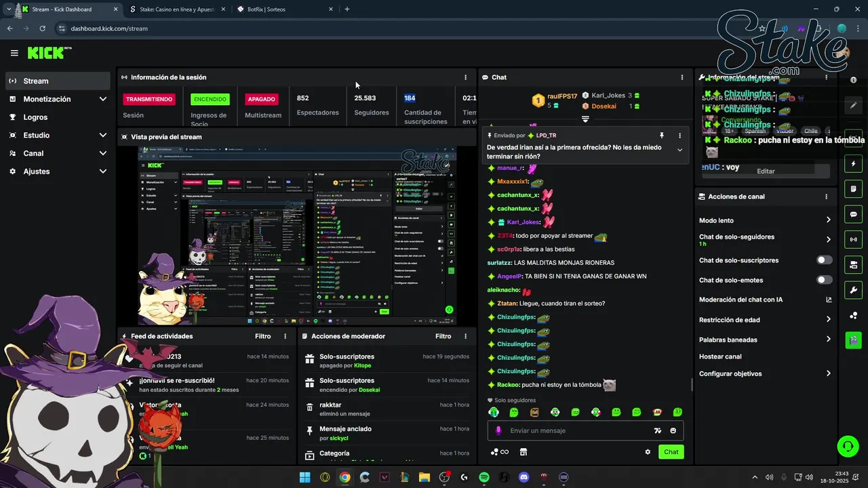Image resolution: width=868 pixels, height=488 pixels.
Task: Select Stream in the left sidebar
Action: click(x=58, y=81)
